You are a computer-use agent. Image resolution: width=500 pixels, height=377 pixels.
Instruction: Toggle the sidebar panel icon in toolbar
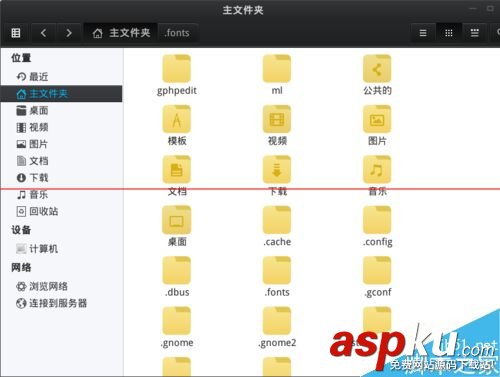coord(16,33)
